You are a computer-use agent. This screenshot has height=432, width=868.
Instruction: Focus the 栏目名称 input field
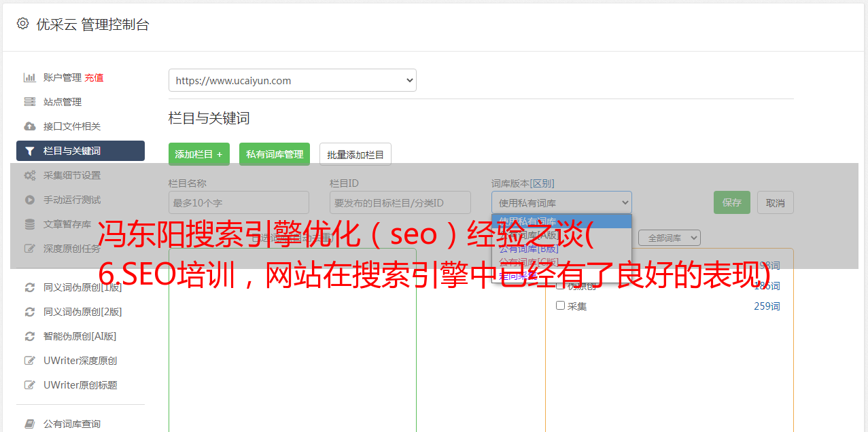point(239,202)
